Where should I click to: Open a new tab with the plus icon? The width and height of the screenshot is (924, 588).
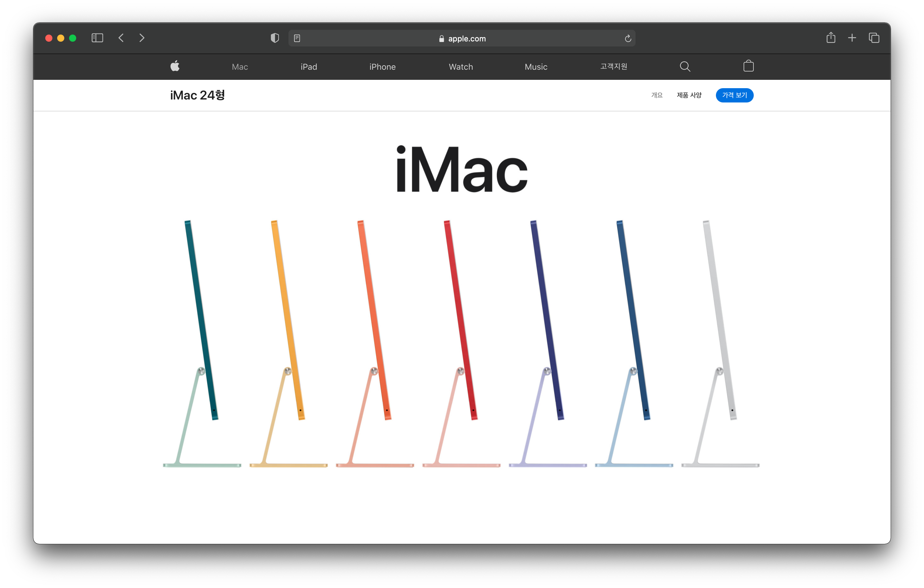tap(852, 38)
